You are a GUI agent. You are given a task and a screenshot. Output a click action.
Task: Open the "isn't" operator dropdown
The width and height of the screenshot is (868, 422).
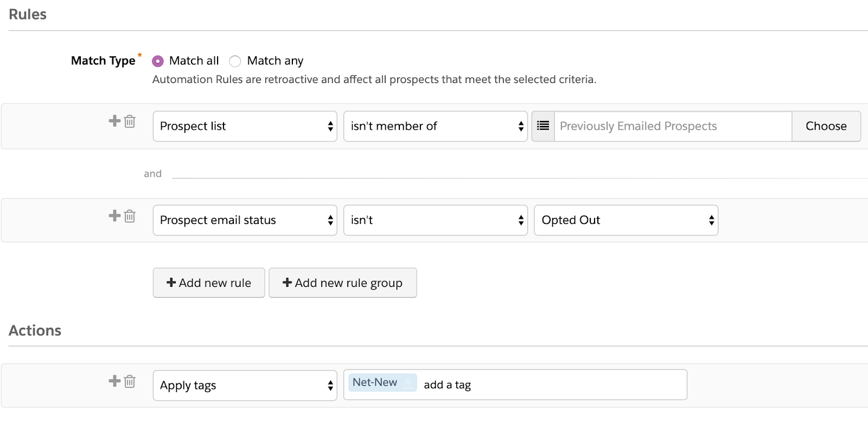[435, 220]
